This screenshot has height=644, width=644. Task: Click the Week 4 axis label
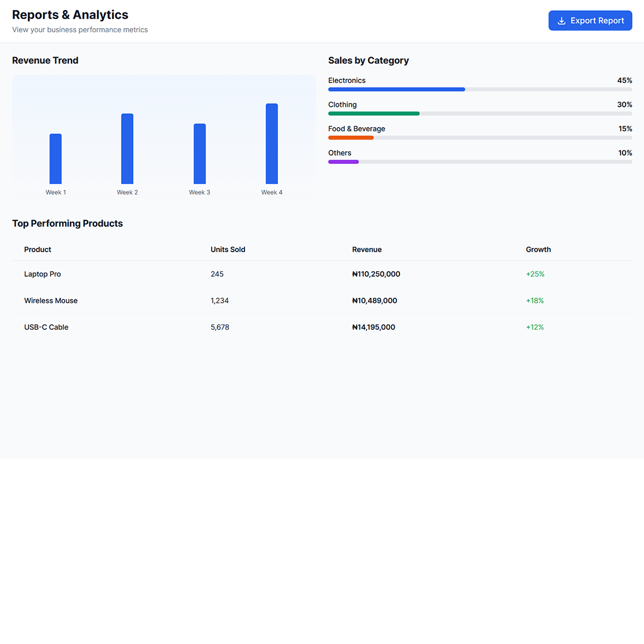(x=272, y=192)
